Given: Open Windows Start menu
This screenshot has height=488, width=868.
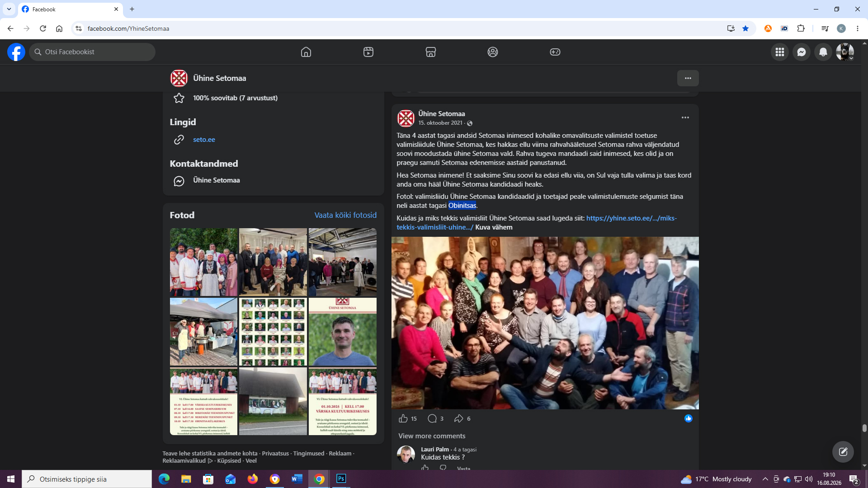Looking at the screenshot, I should click(11, 479).
